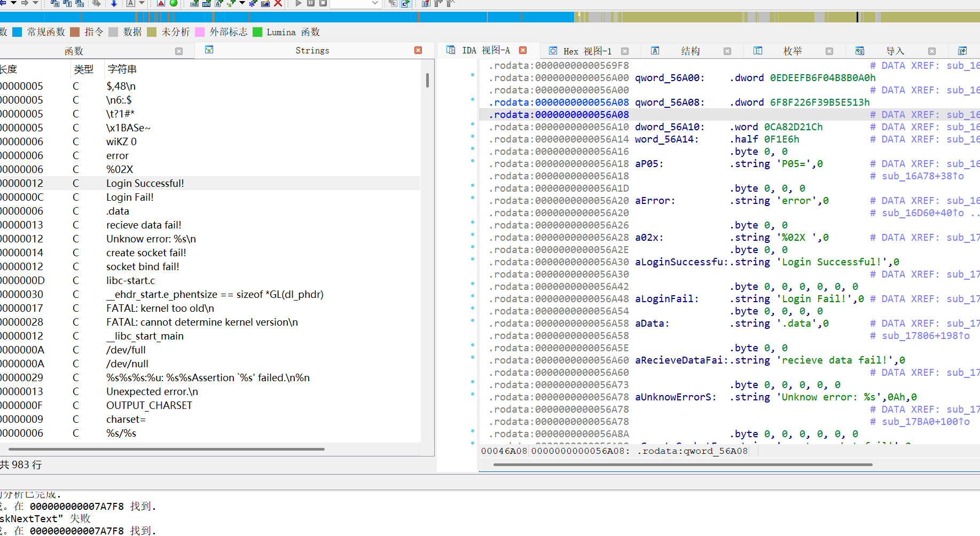Click the convert-to-code toolbar icon

[x=194, y=3]
